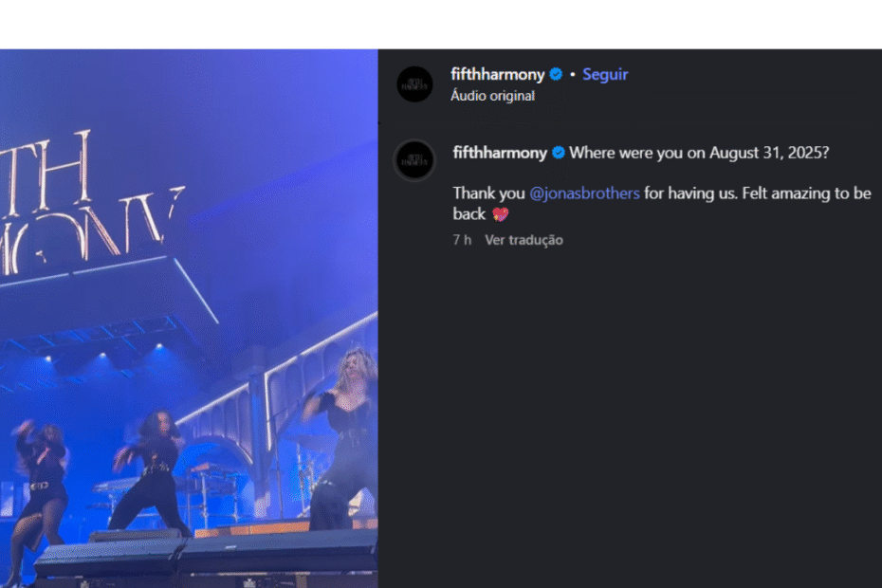Click the blonde performer on the right
The width and height of the screenshot is (882, 588).
click(x=344, y=436)
